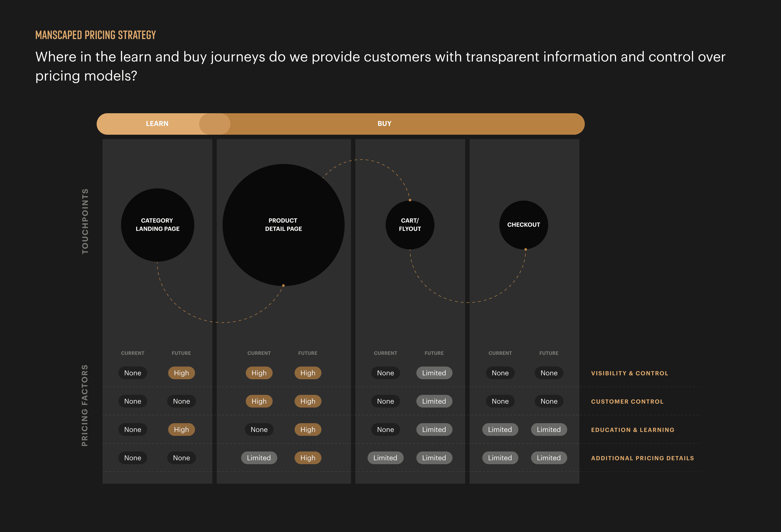Viewport: 781px width, 532px height.
Task: Select Category Landing current Visibility & Control 'None' pill
Action: [133, 373]
